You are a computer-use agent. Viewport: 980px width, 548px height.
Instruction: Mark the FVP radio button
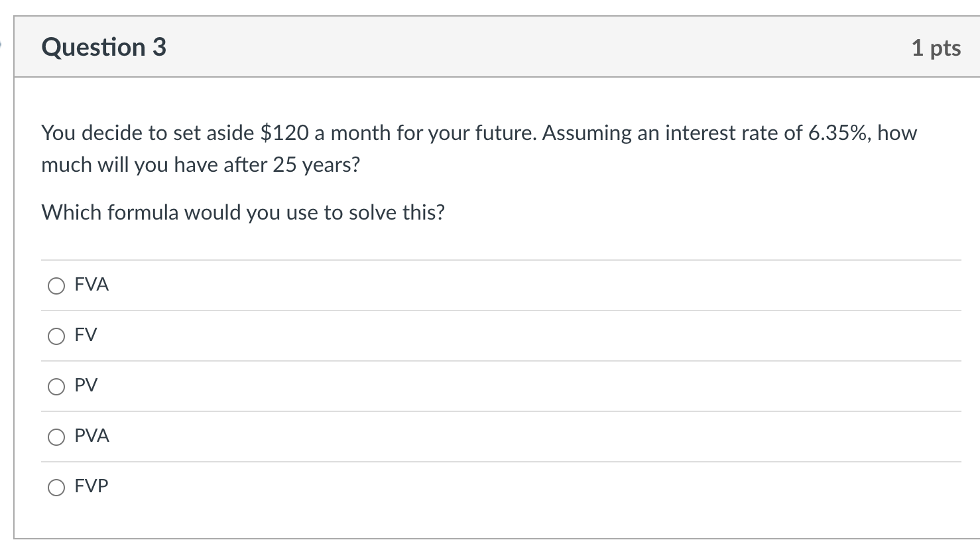pyautogui.click(x=56, y=488)
